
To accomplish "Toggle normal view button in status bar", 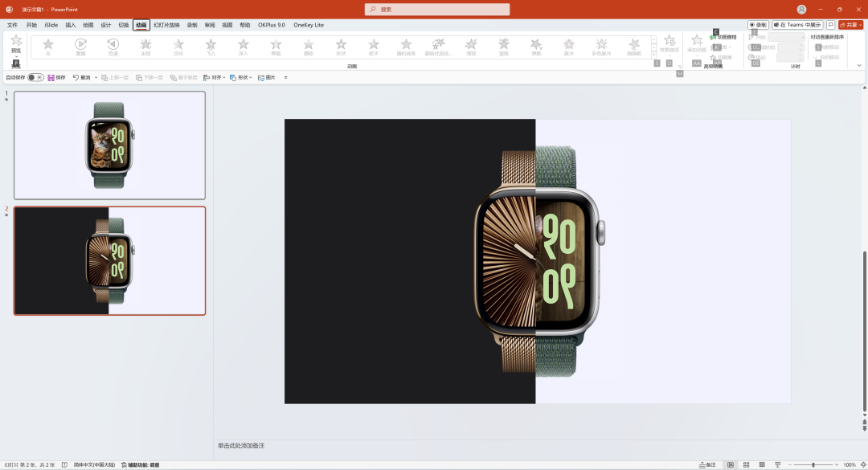I will coord(730,465).
